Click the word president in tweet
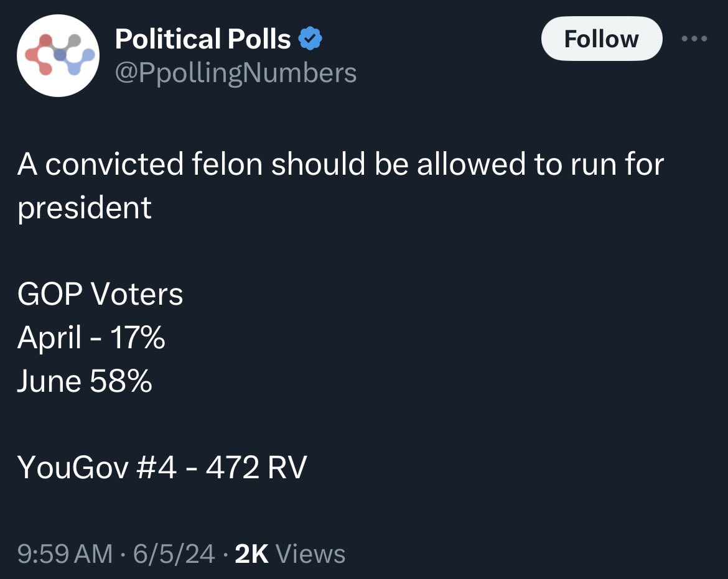Image resolution: width=728 pixels, height=579 pixels. click(x=84, y=208)
